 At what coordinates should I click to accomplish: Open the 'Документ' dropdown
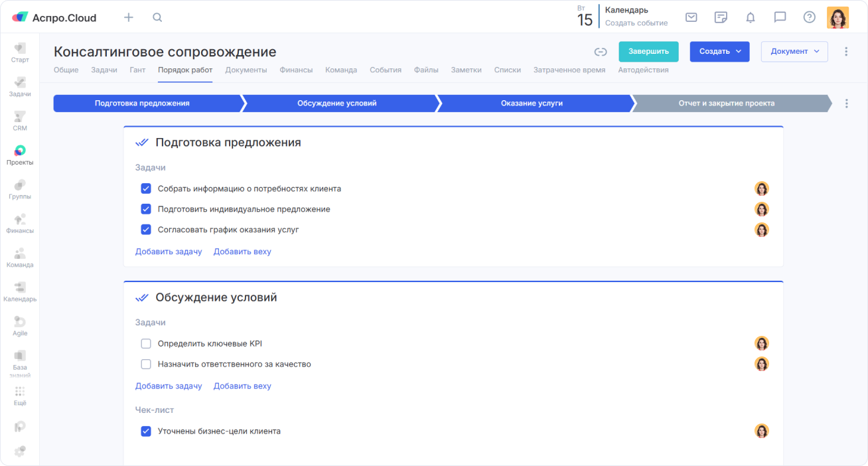tap(794, 52)
